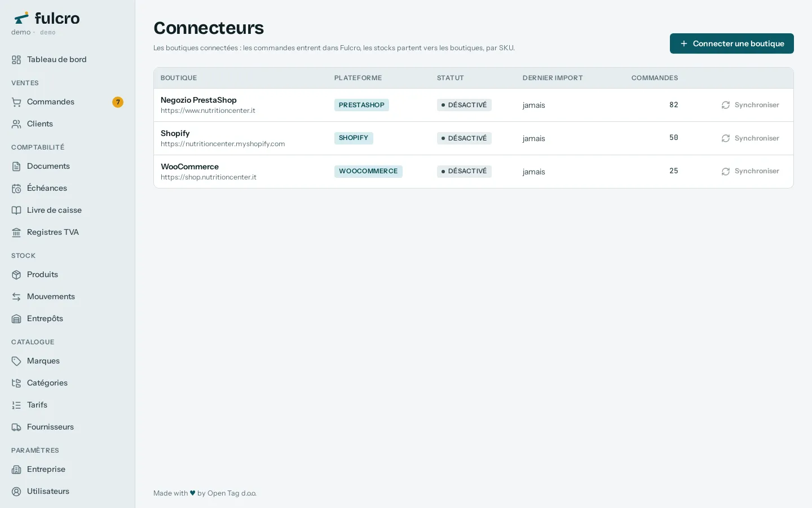The image size is (812, 508).
Task: Click the Boutique column header
Action: coord(179,78)
